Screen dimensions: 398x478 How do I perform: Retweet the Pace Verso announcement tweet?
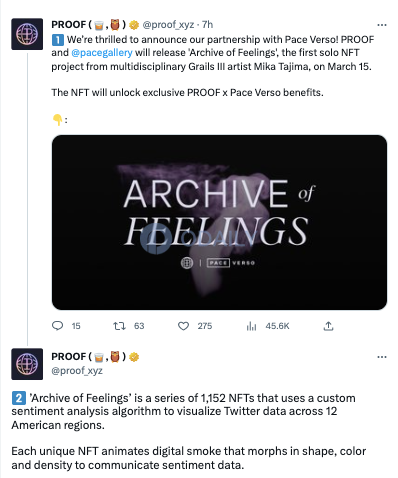119,326
